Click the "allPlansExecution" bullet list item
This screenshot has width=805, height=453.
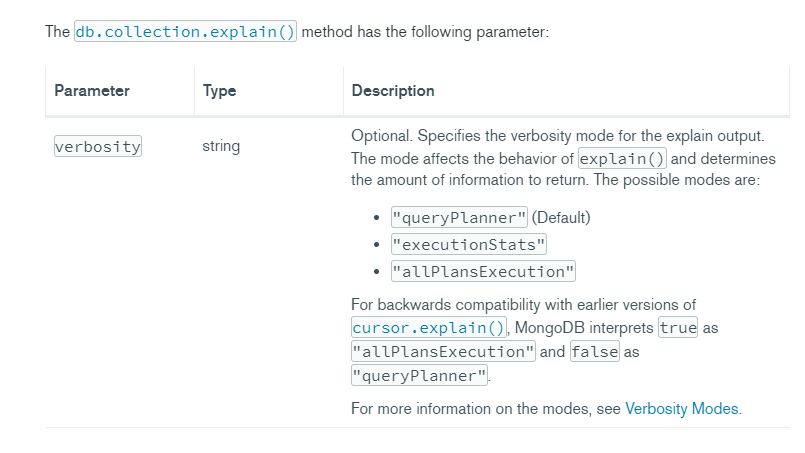pos(484,271)
